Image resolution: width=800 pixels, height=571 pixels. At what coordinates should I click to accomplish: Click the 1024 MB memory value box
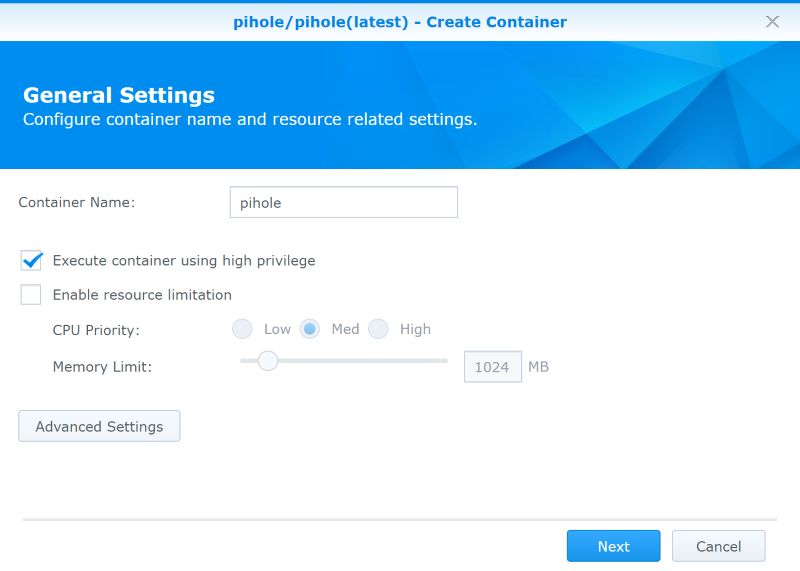[x=492, y=366]
